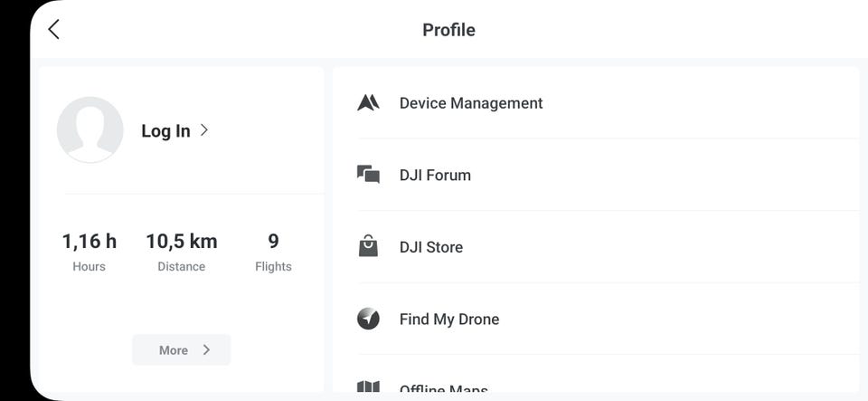The image size is (868, 401).
Task: Select the 9 flights count value
Action: click(x=273, y=242)
